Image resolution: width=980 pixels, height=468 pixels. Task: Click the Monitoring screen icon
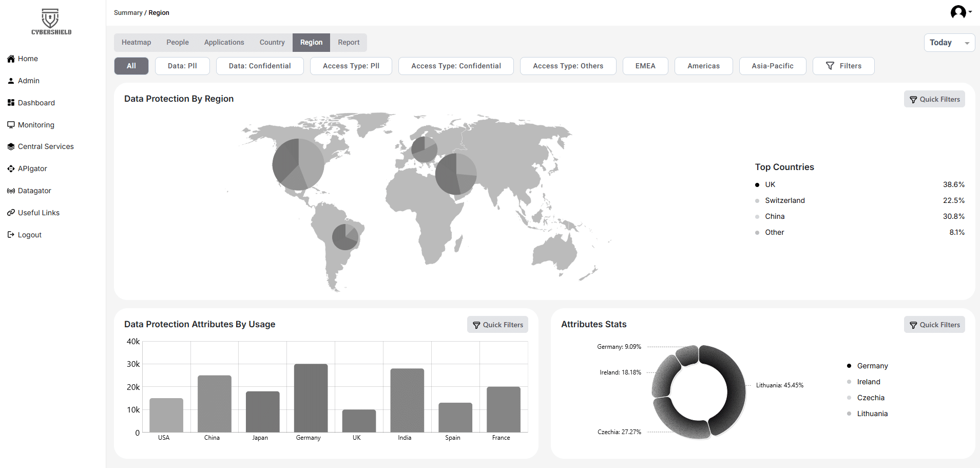click(x=11, y=125)
